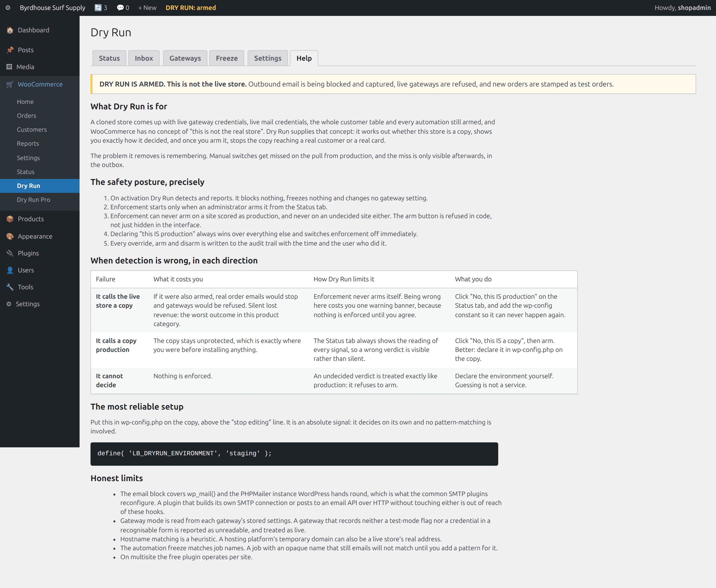Open the Products menu
The width and height of the screenshot is (716, 588).
pyautogui.click(x=40, y=219)
